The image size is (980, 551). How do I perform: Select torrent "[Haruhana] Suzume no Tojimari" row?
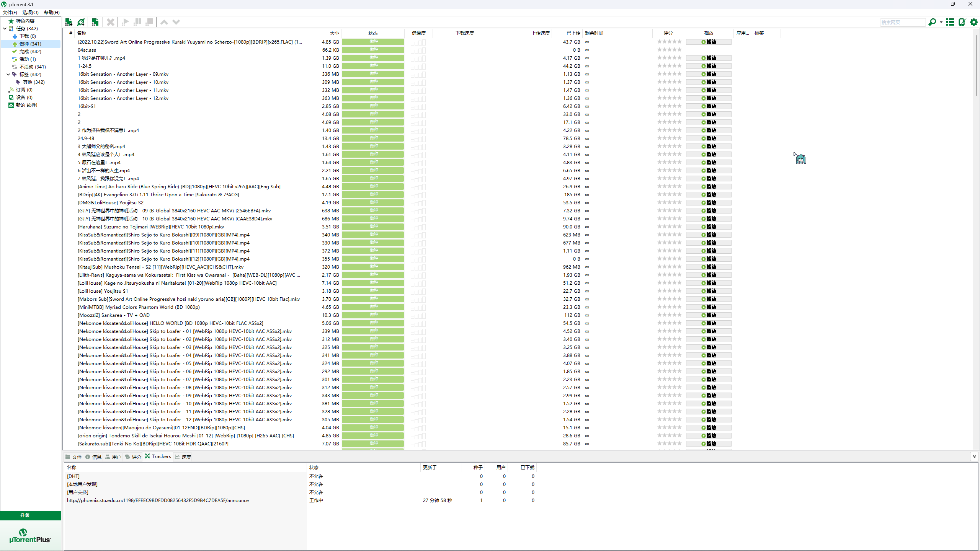[151, 227]
